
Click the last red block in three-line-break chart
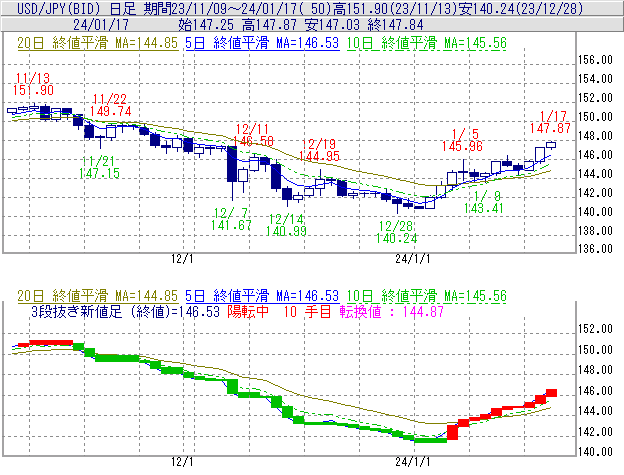(551, 393)
